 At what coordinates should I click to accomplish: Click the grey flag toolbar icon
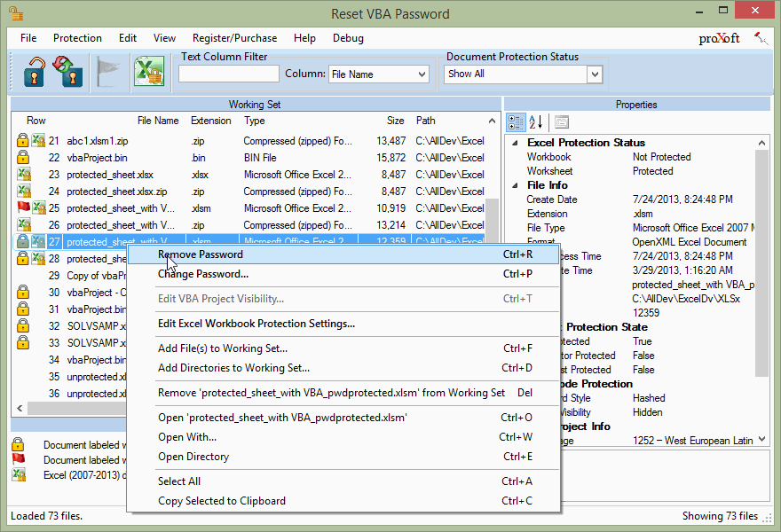108,72
